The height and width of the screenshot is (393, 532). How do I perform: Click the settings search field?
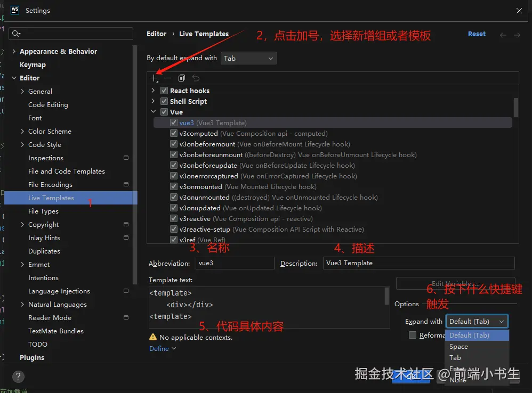pyautogui.click(x=70, y=34)
